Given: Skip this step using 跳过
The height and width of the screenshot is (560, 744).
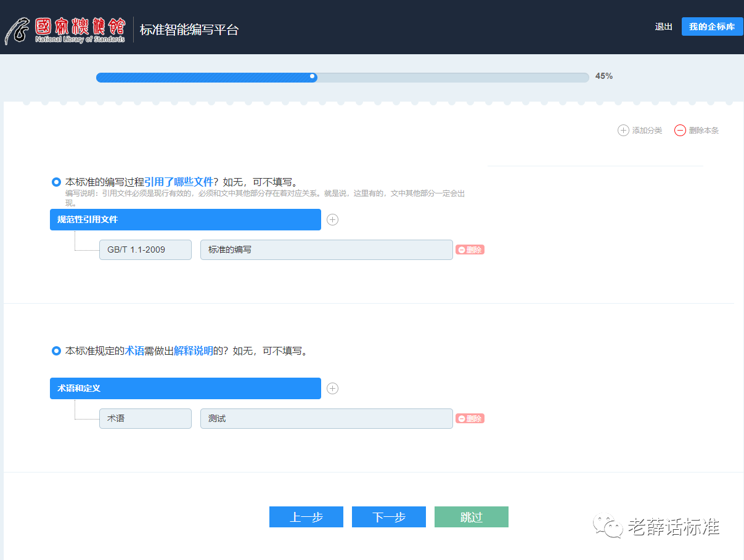Looking at the screenshot, I should pos(472,517).
